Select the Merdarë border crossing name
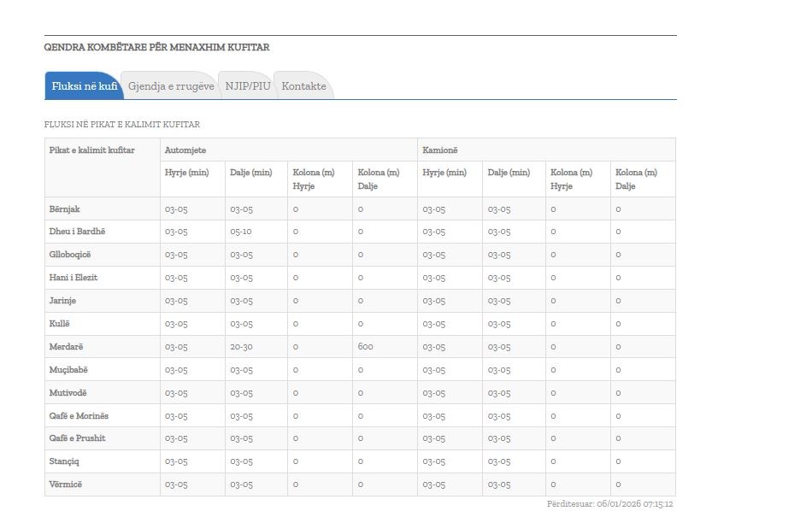Screen dimensions: 812x511 [x=66, y=347]
